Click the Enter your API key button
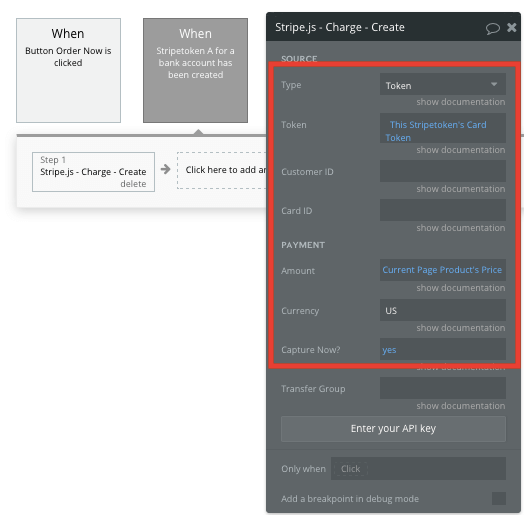 (393, 429)
